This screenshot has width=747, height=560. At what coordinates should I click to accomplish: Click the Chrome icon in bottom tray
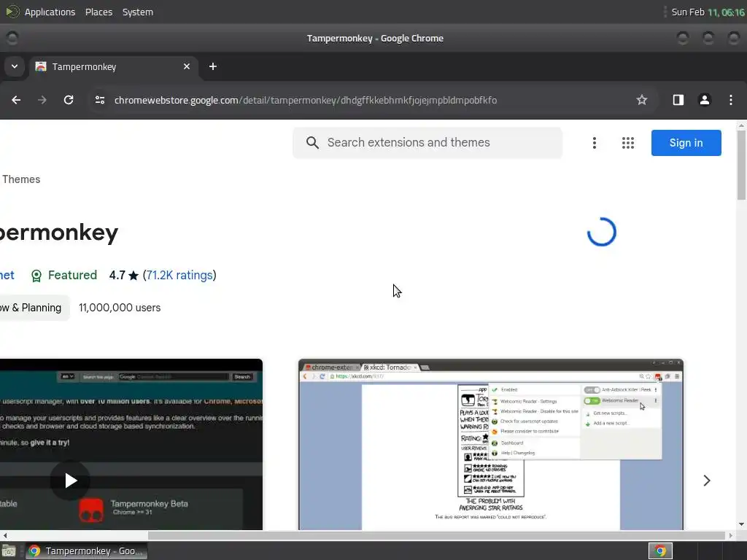pyautogui.click(x=660, y=551)
